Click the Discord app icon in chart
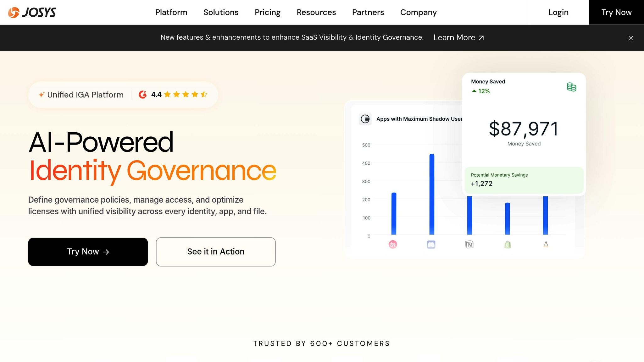This screenshot has height=362, width=644. click(x=431, y=244)
